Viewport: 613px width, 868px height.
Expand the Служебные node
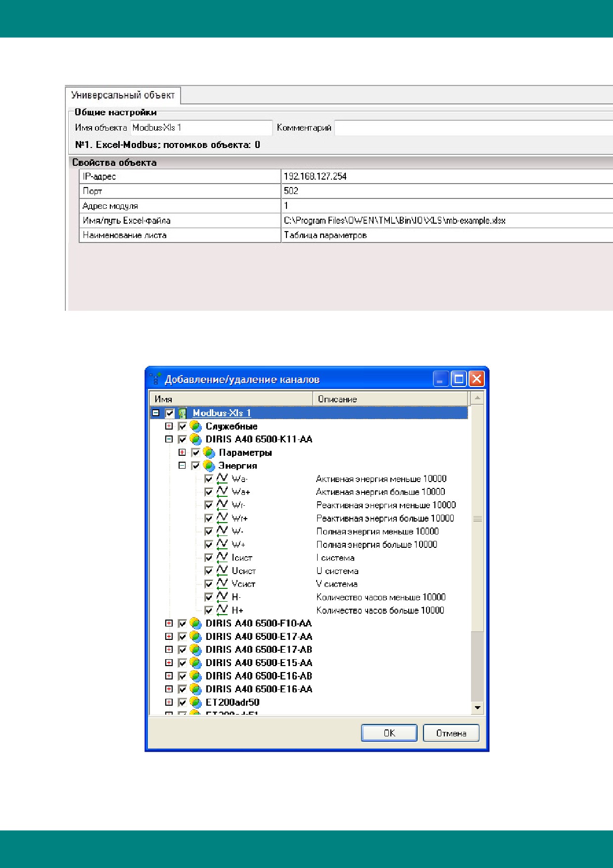pyautogui.click(x=169, y=426)
